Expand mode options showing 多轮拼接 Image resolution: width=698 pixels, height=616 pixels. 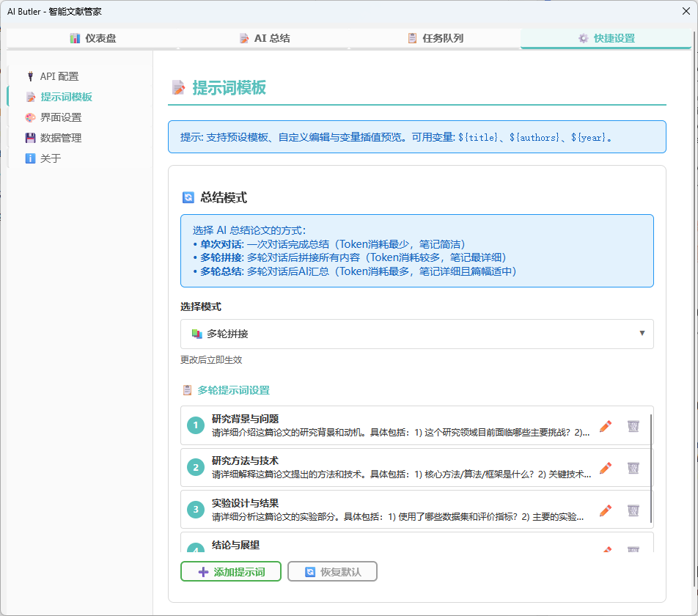[x=416, y=334]
